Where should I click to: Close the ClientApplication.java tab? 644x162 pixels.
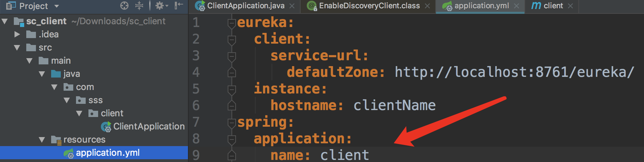(292, 6)
